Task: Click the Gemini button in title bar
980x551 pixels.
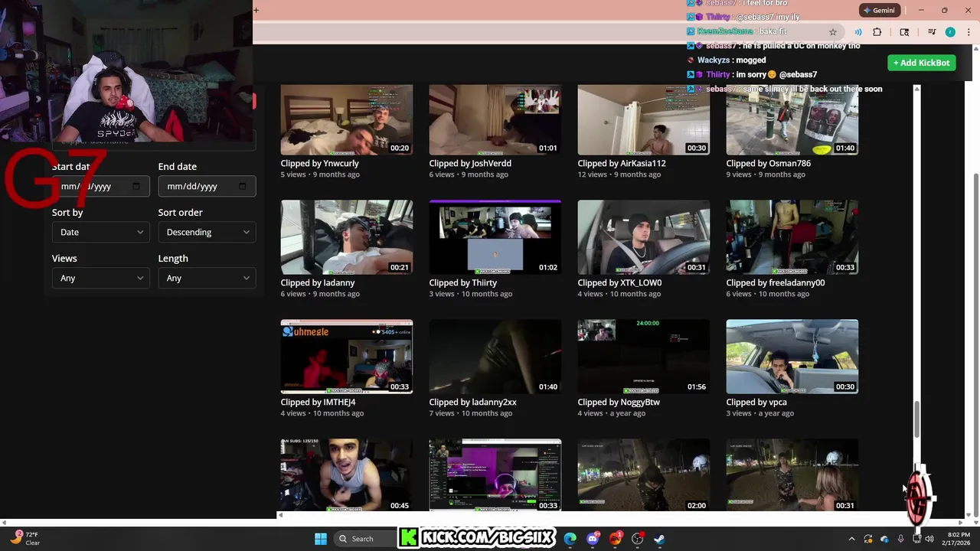Action: coord(878,10)
